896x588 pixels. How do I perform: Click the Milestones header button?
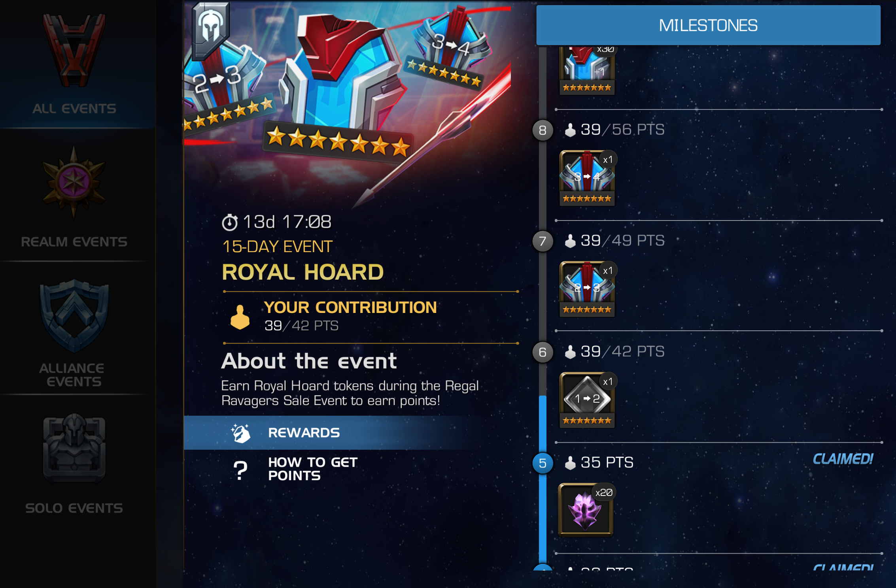pyautogui.click(x=708, y=25)
